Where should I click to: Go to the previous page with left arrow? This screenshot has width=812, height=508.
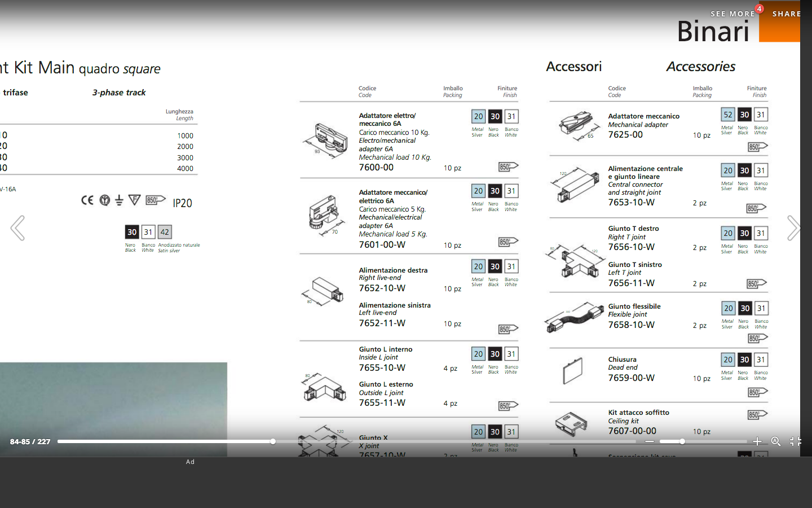point(17,228)
